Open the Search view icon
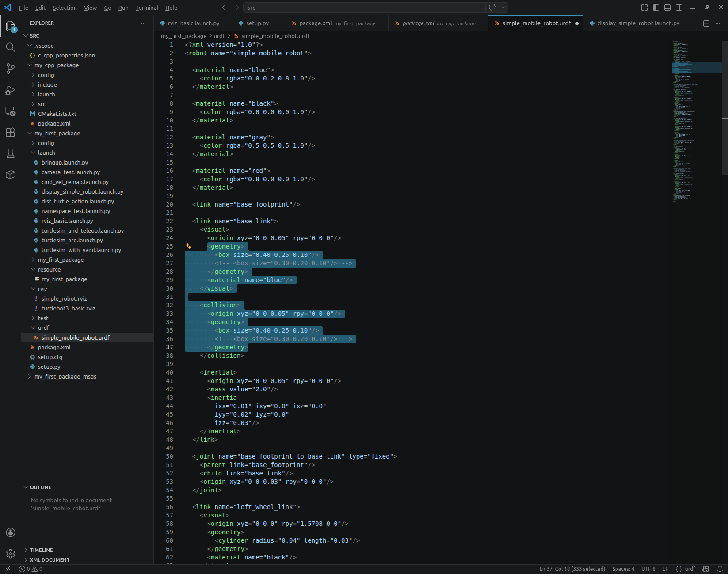728x574 pixels. coord(11,47)
